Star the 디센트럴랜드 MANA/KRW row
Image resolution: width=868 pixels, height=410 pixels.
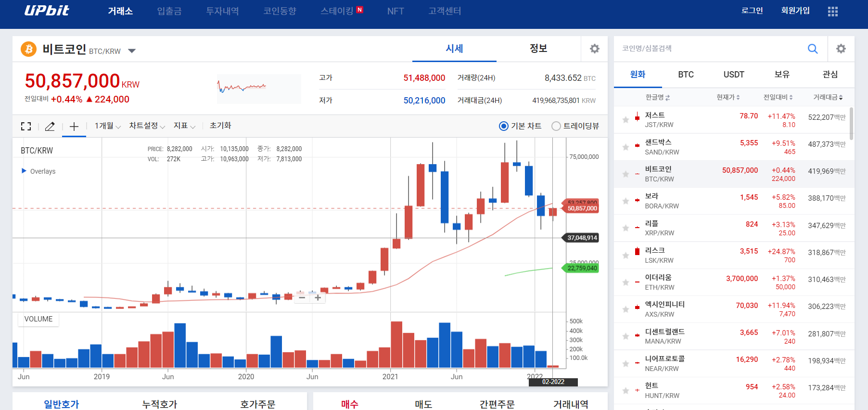click(625, 336)
